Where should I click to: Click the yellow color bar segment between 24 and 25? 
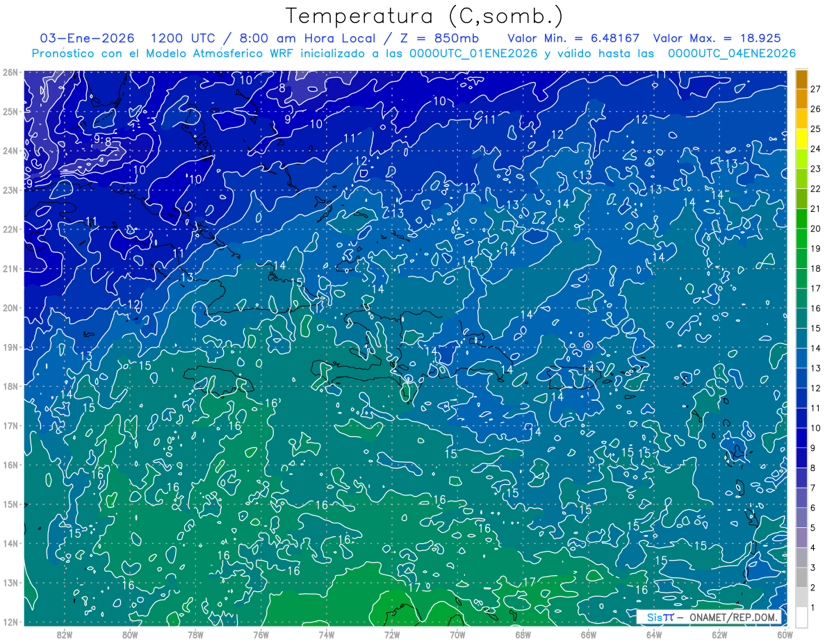click(801, 139)
